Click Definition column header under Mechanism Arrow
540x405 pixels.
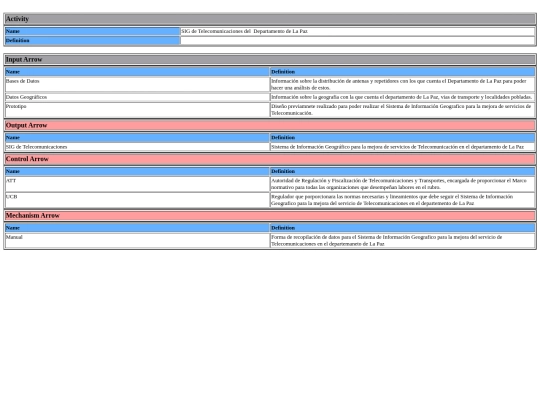[x=402, y=228]
